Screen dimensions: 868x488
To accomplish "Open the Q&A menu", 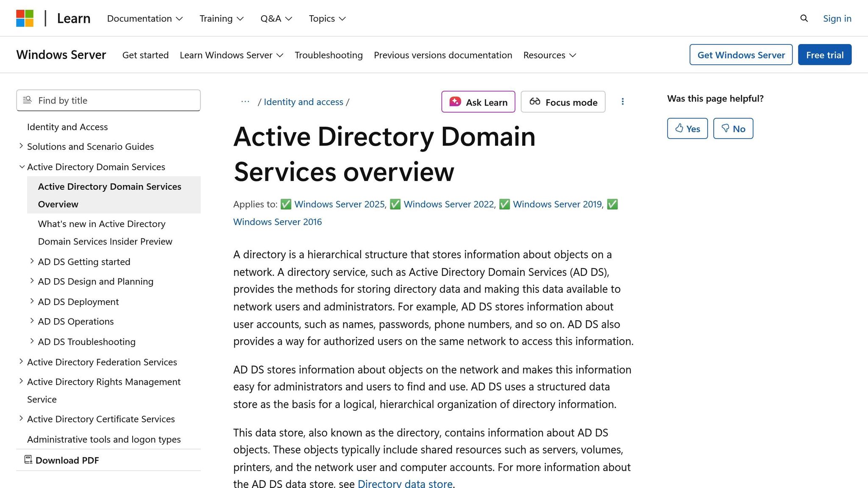I will (x=275, y=18).
